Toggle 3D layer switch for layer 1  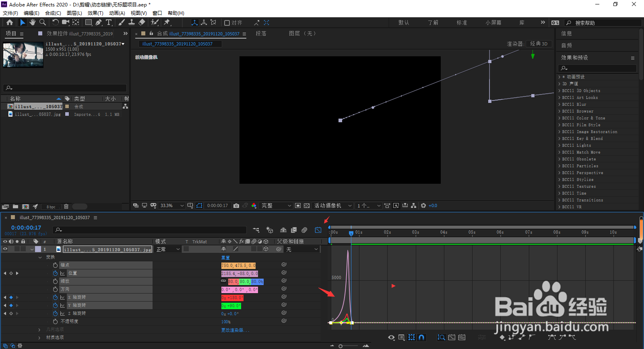coord(266,249)
